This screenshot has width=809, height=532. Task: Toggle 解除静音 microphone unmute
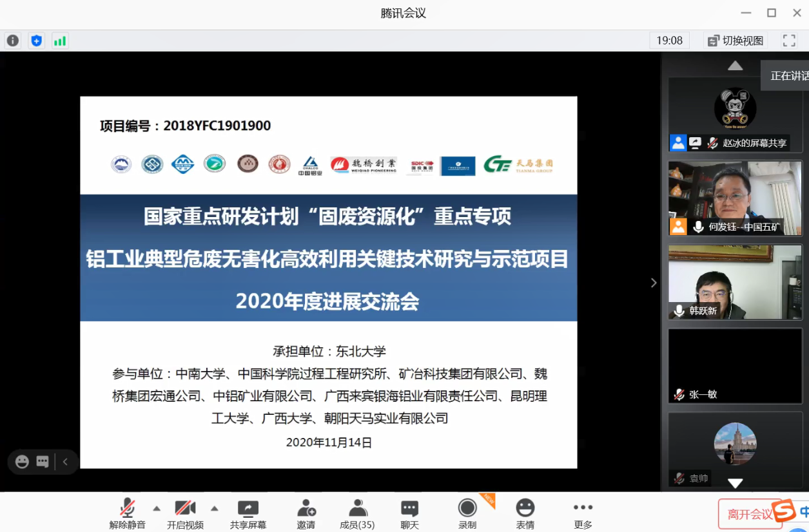pos(128,514)
